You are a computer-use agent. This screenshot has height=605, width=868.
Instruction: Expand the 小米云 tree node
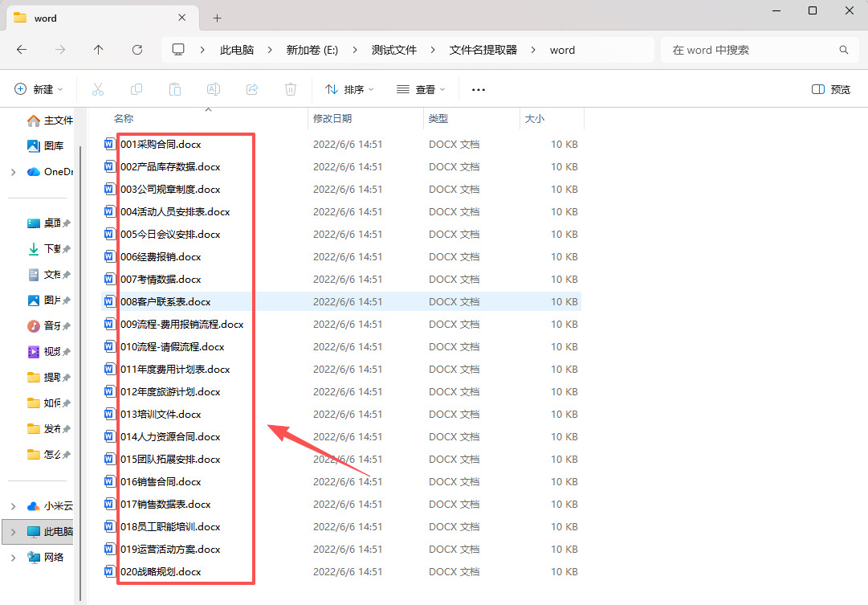[14, 506]
